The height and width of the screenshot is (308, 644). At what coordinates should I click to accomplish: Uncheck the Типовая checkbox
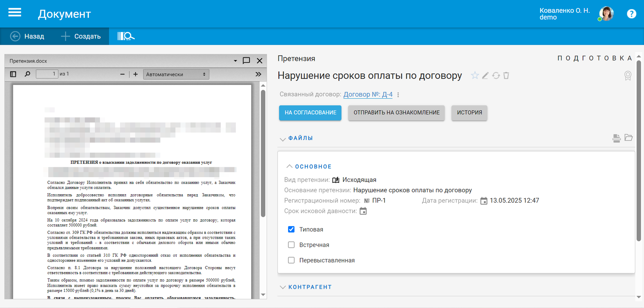pyautogui.click(x=291, y=229)
